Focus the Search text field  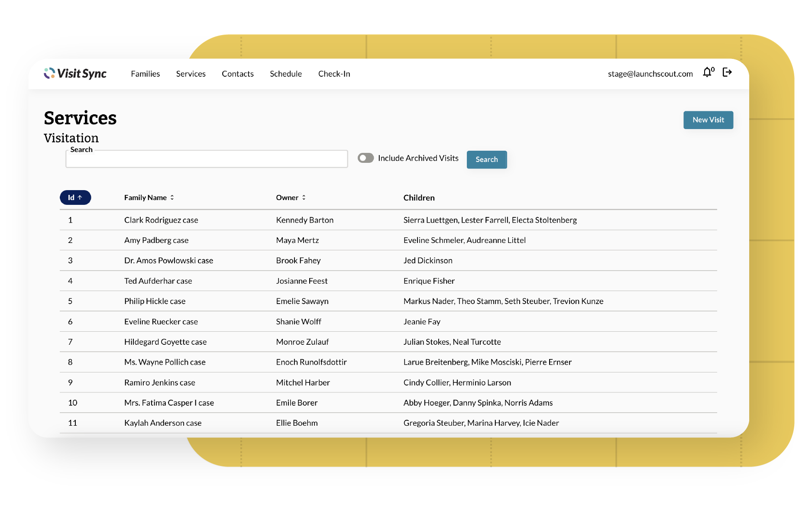[207, 159]
